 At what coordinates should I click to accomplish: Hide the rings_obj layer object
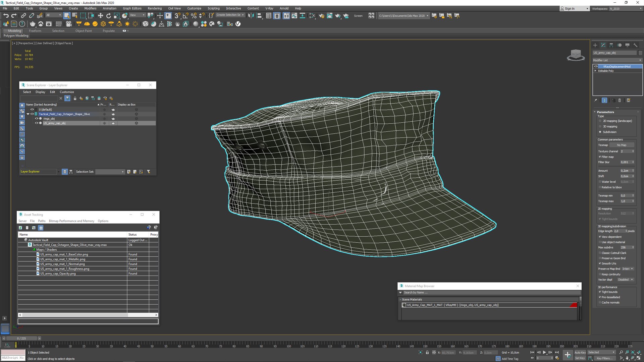[x=37, y=119]
